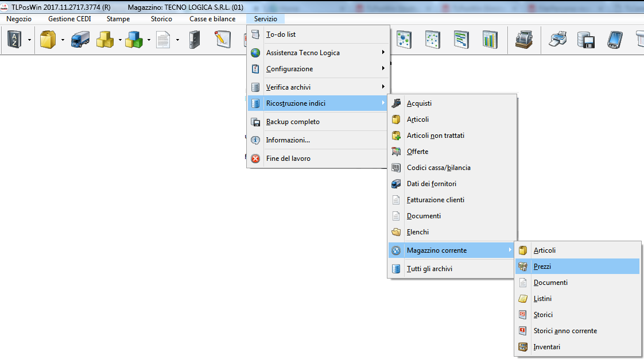Screen dimensions: 644x359
Task: Click the blue truck toolbar icon
Action: pos(80,40)
